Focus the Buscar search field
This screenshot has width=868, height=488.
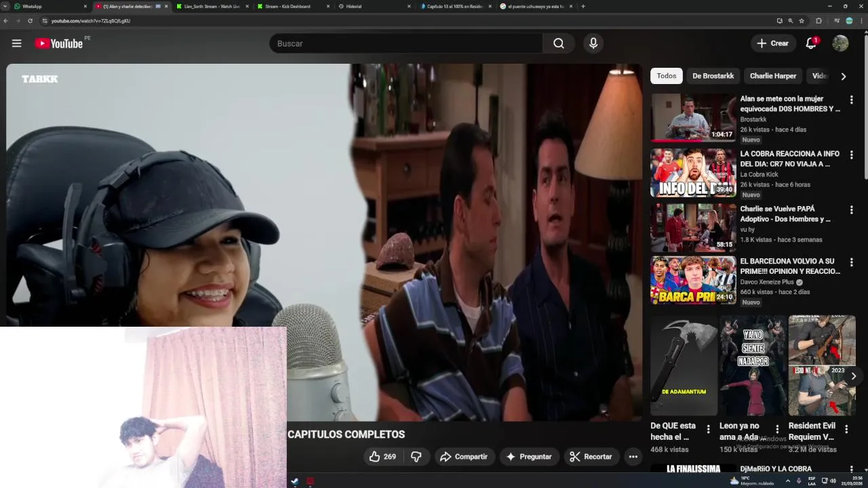coord(406,43)
